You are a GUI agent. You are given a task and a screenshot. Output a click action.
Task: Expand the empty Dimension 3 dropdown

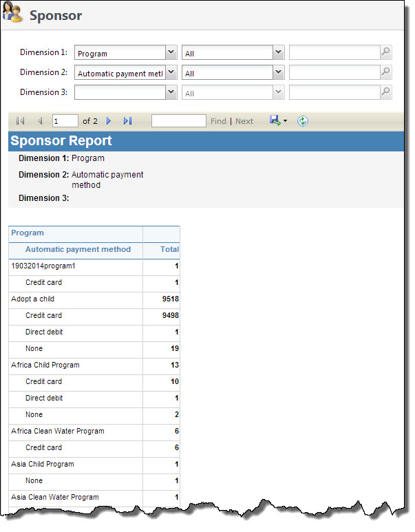[171, 92]
